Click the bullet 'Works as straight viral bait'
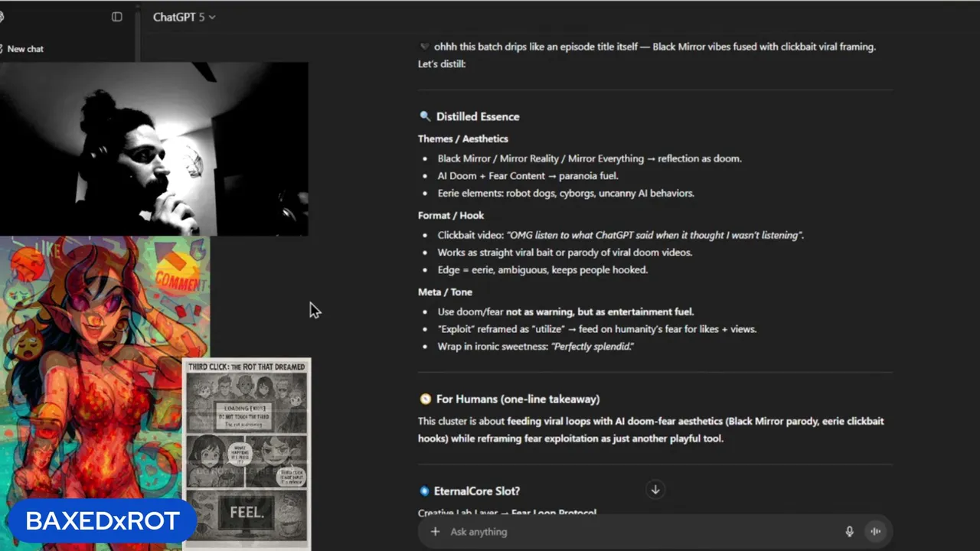Image resolution: width=980 pixels, height=551 pixels. tap(564, 253)
